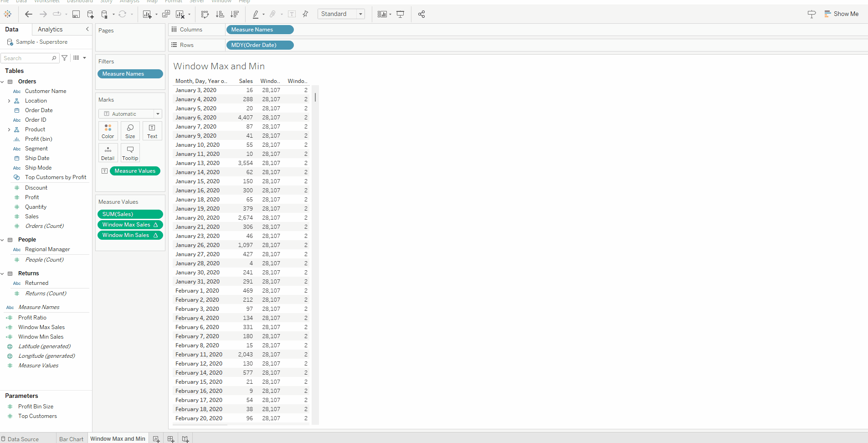Create a new dashboard from the bottom bar
Image resolution: width=868 pixels, height=443 pixels.
coord(170,438)
